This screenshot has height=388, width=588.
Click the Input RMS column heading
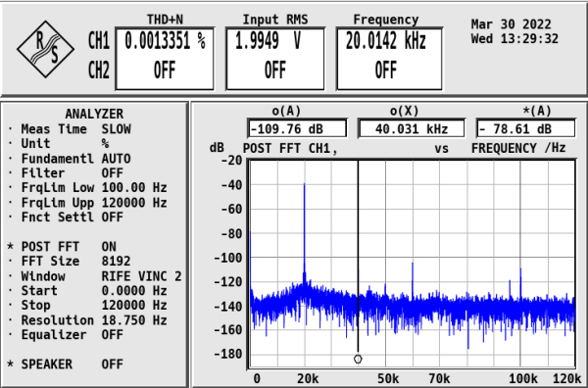pos(275,20)
